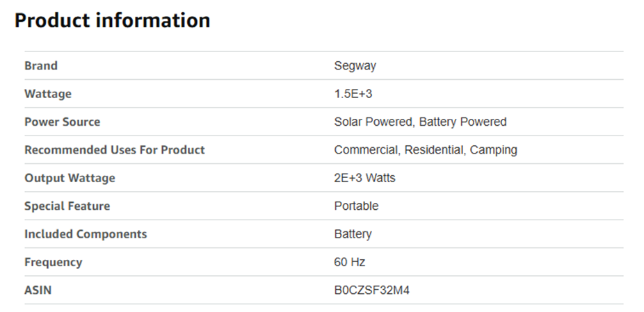Select Recommended Uses For Product label

[x=115, y=150]
